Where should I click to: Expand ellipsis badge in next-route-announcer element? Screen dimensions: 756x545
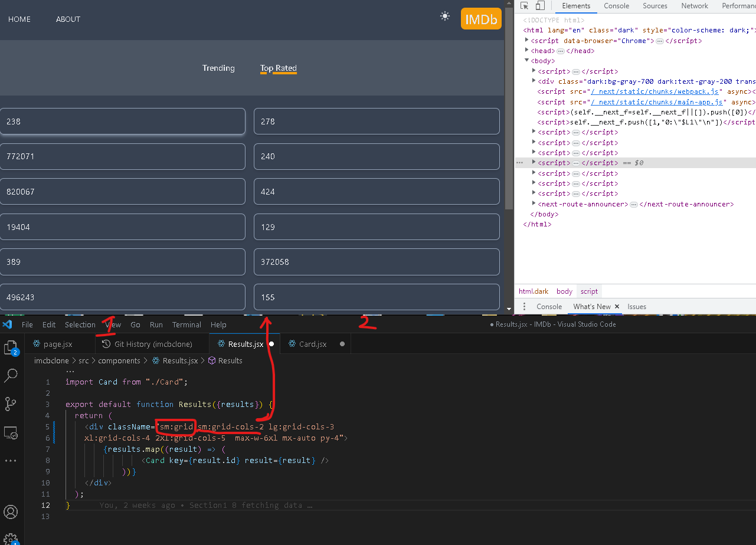tap(634, 205)
